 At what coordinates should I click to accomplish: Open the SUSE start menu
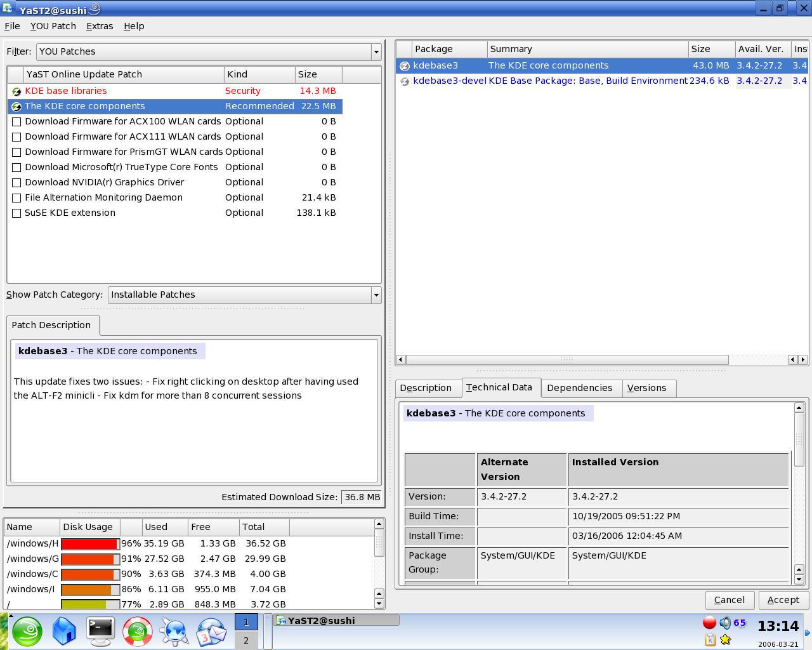coord(27,632)
